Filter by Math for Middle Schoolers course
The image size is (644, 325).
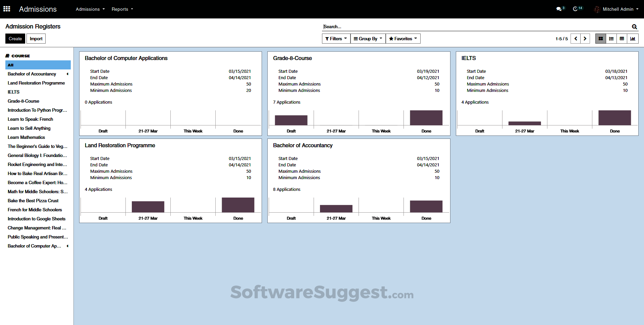(38, 192)
